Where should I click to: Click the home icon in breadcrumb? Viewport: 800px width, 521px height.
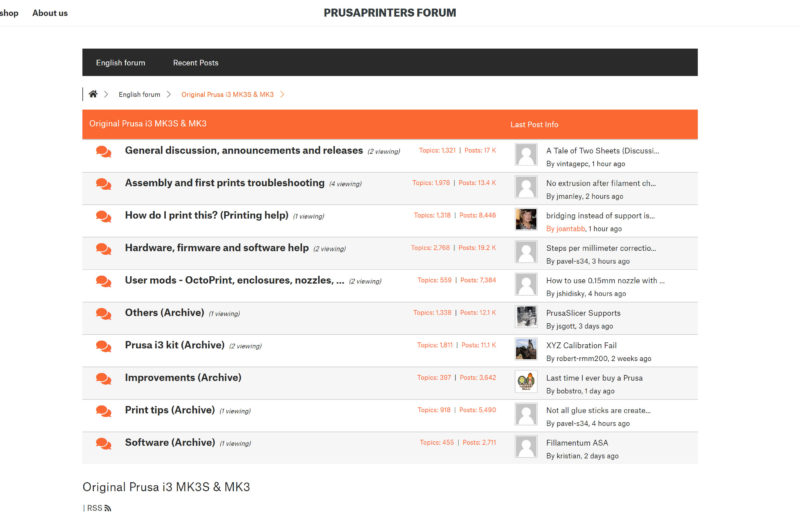93,94
